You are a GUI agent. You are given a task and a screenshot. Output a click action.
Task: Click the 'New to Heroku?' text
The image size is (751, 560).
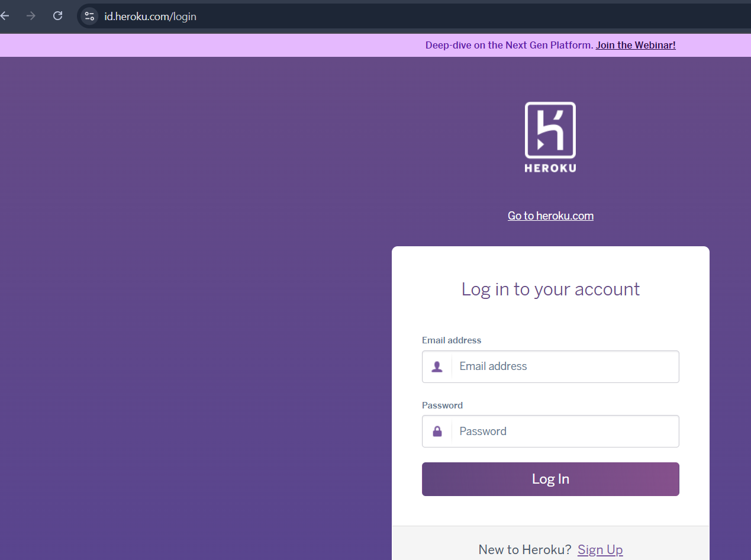(525, 550)
